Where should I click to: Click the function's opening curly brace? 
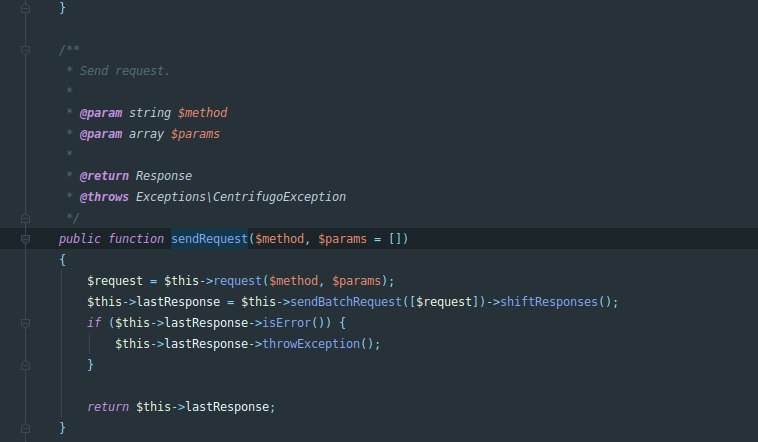point(62,260)
